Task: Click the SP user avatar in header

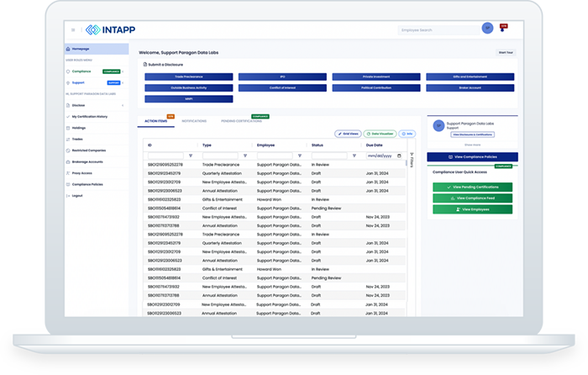Action: click(487, 29)
